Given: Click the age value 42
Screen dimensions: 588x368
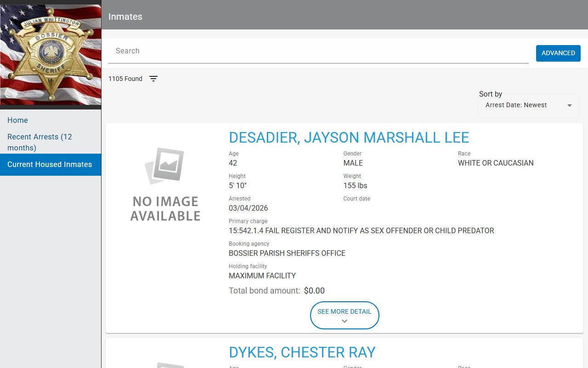Looking at the screenshot, I should 233,163.
